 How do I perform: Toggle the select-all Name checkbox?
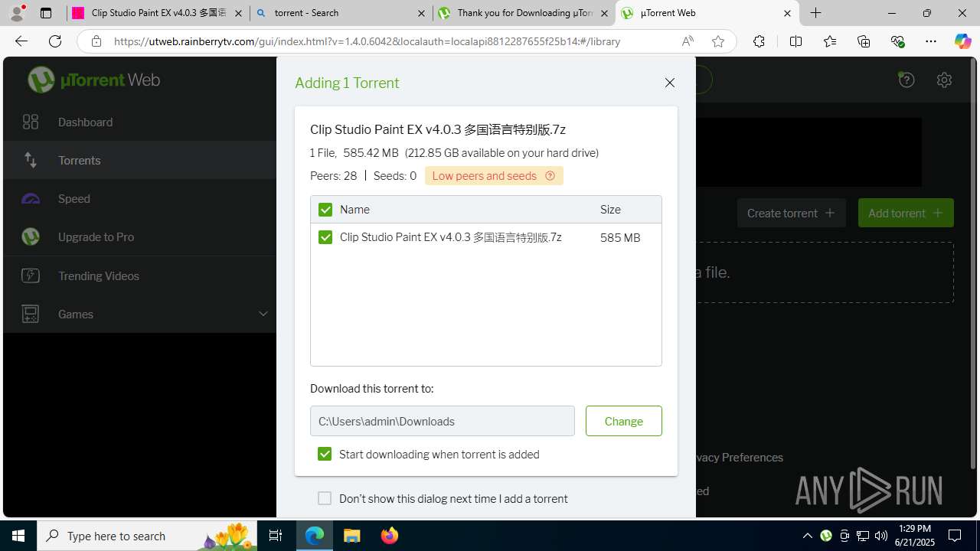[325, 210]
